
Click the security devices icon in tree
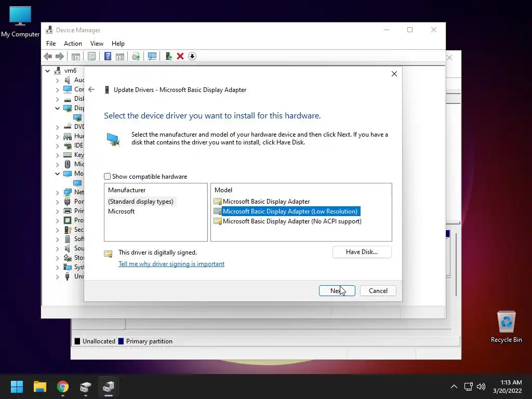tap(68, 230)
